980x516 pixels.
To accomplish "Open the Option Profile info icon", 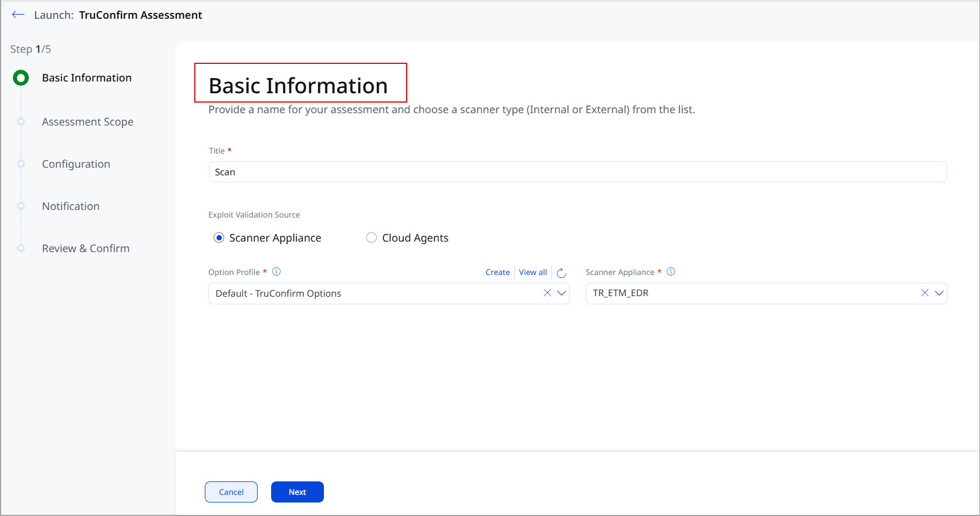I will pos(276,271).
